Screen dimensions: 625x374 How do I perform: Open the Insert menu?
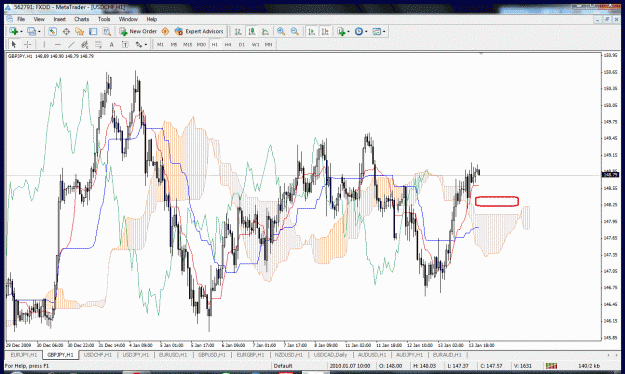[x=59, y=19]
